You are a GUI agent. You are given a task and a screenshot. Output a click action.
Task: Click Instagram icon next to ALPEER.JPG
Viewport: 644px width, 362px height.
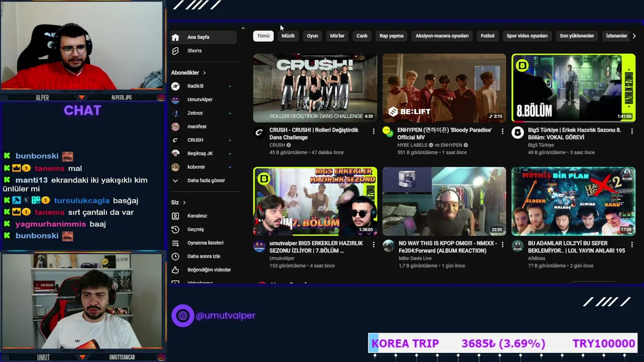coord(161,98)
